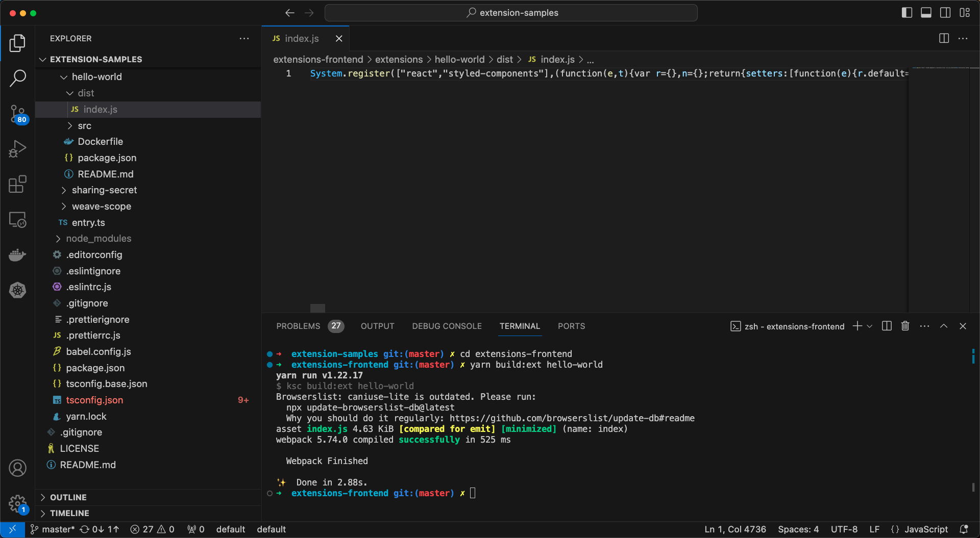This screenshot has height=538, width=980.
Task: Open entry.ts file
Action: pyautogui.click(x=148, y=222)
